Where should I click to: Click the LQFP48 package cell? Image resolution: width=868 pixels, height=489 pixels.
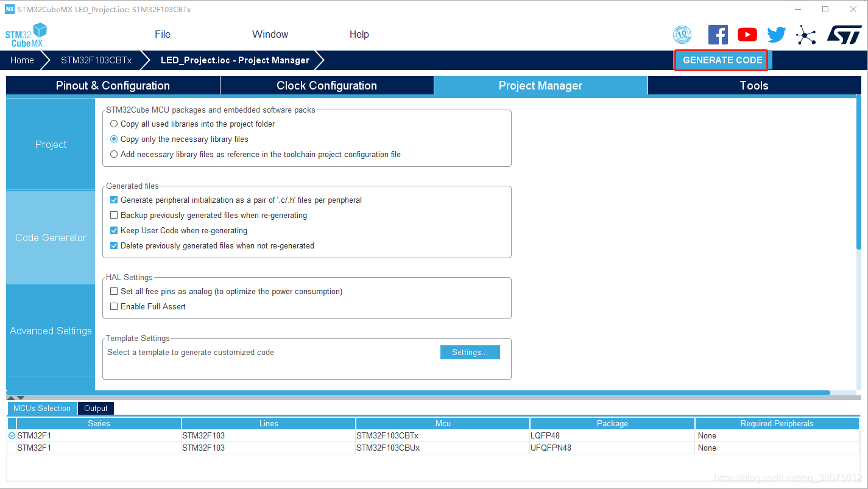point(612,435)
